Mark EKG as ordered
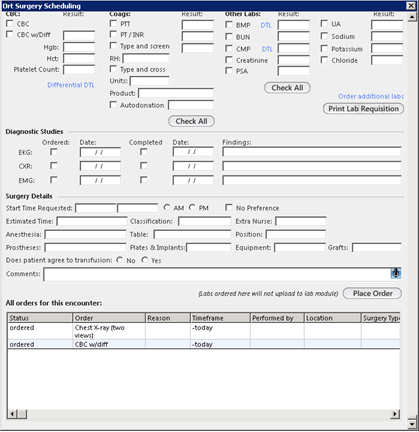The width and height of the screenshot is (419, 432). (x=54, y=152)
